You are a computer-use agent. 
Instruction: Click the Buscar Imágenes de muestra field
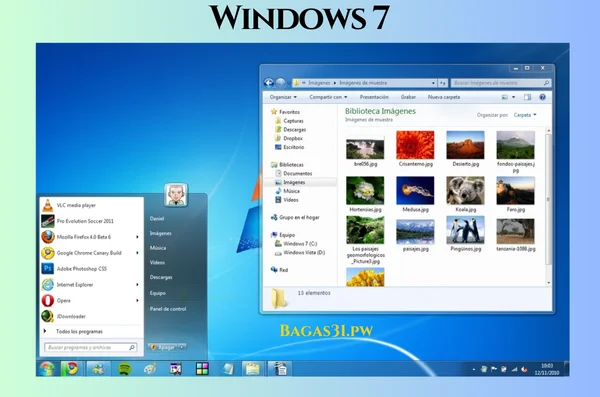[x=501, y=83]
